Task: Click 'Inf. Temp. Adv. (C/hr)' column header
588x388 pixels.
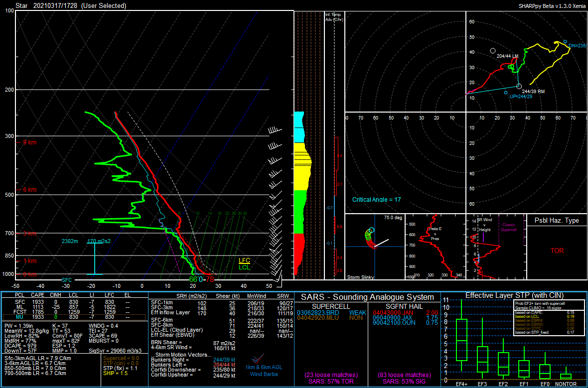Action: tap(334, 17)
